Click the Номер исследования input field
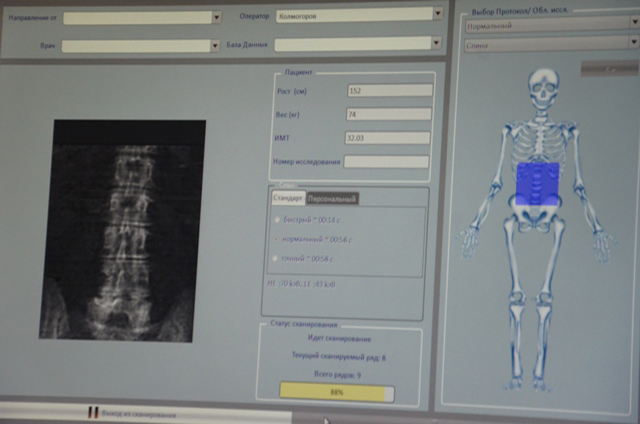Image resolution: width=640 pixels, height=424 pixels. click(x=386, y=162)
